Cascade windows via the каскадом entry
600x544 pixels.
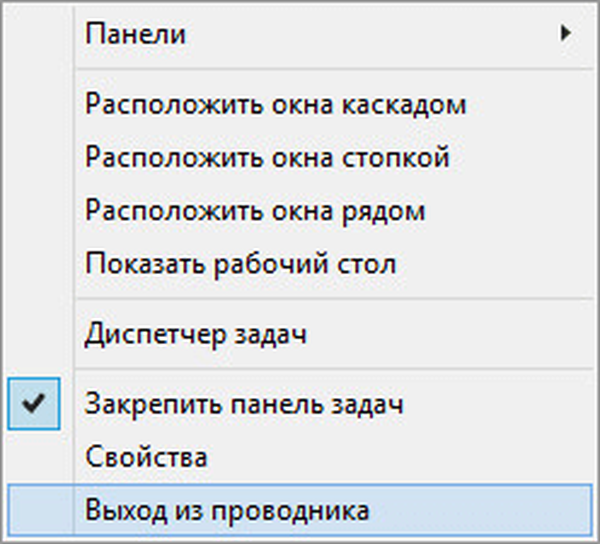point(276,104)
